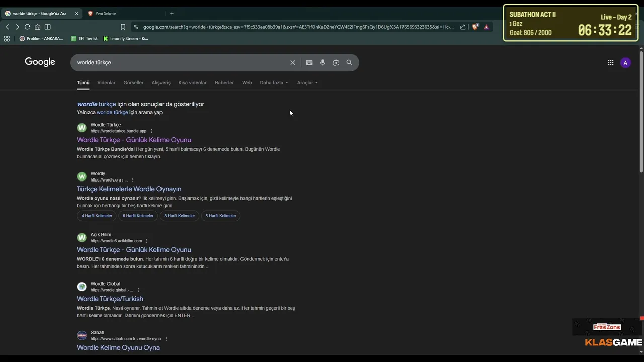
Task: Search only for 'worlde türkçe' link
Action: [x=112, y=112]
